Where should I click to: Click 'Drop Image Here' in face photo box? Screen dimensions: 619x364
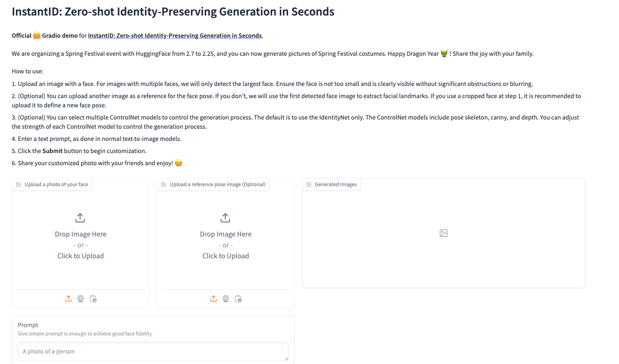[81, 234]
